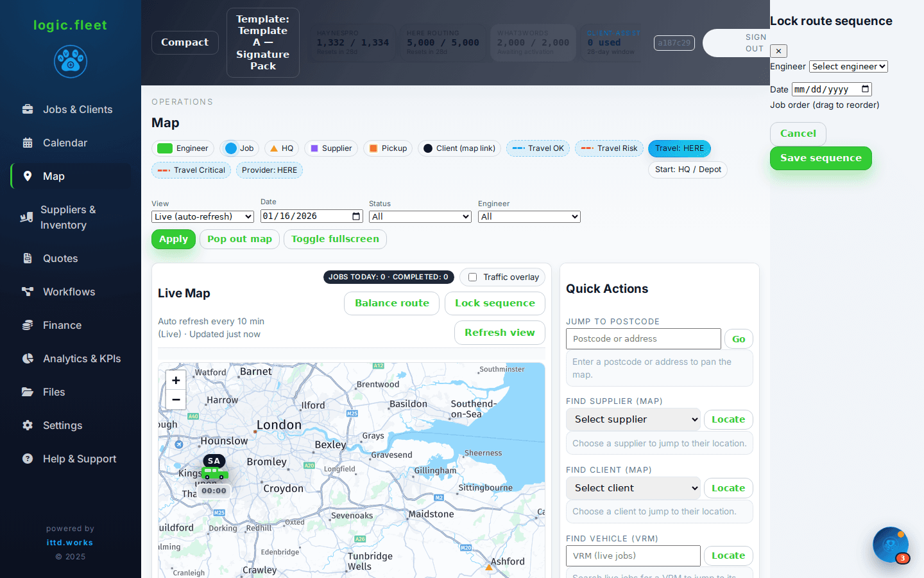Viewport: 924px width, 578px height.
Task: Open the View mode dropdown showing Live auto-refresh
Action: [202, 216]
